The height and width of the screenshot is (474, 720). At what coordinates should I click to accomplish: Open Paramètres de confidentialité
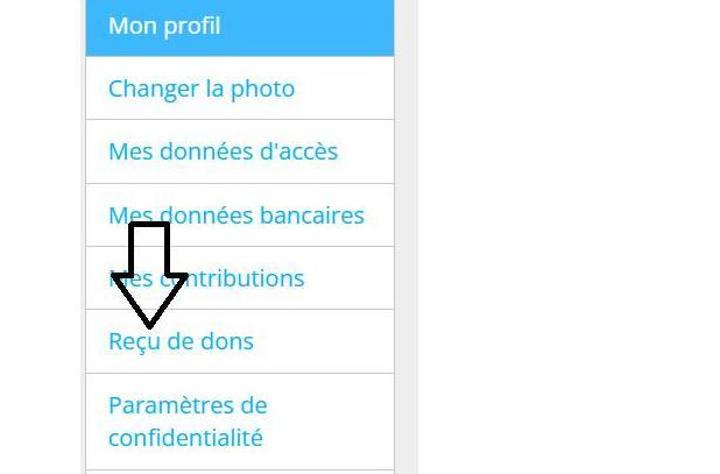click(x=187, y=421)
